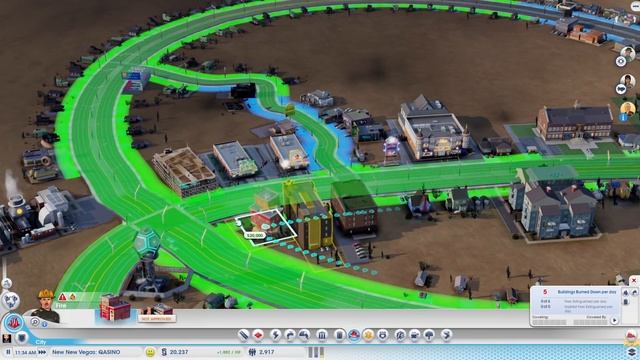Open the Power menu lightning bolt icon
The width and height of the screenshot is (640, 360).
(x=276, y=335)
